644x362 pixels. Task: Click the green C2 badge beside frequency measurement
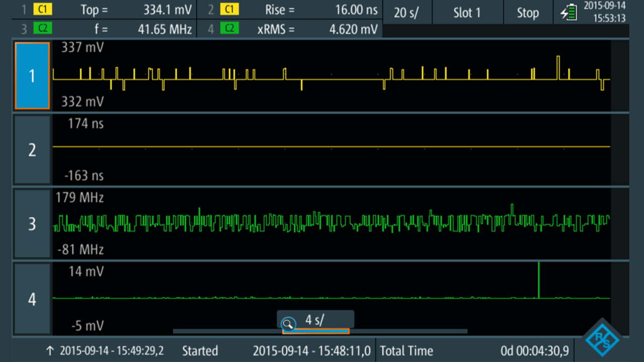(x=42, y=29)
